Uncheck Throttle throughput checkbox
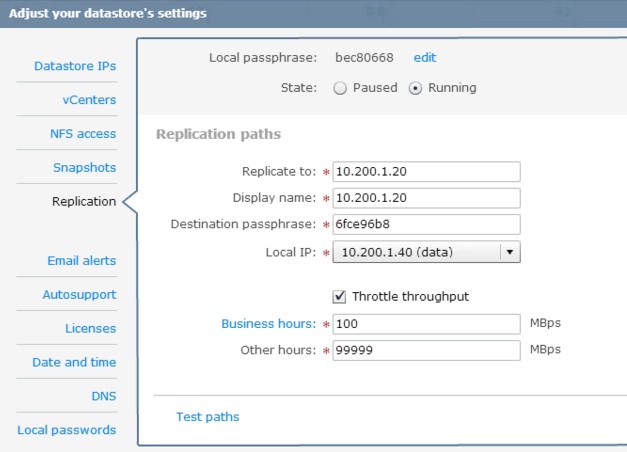This screenshot has height=452, width=627. 339,297
